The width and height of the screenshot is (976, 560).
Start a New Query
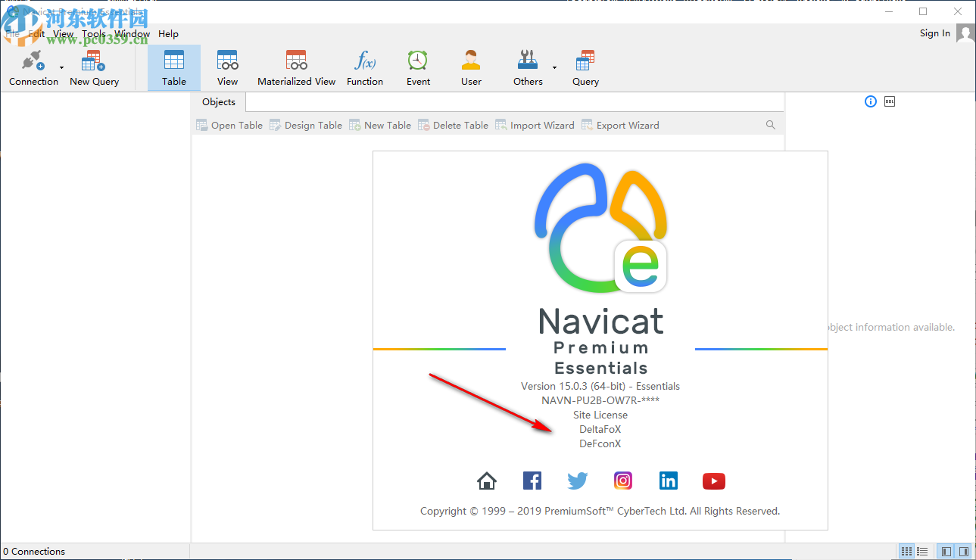pos(92,67)
